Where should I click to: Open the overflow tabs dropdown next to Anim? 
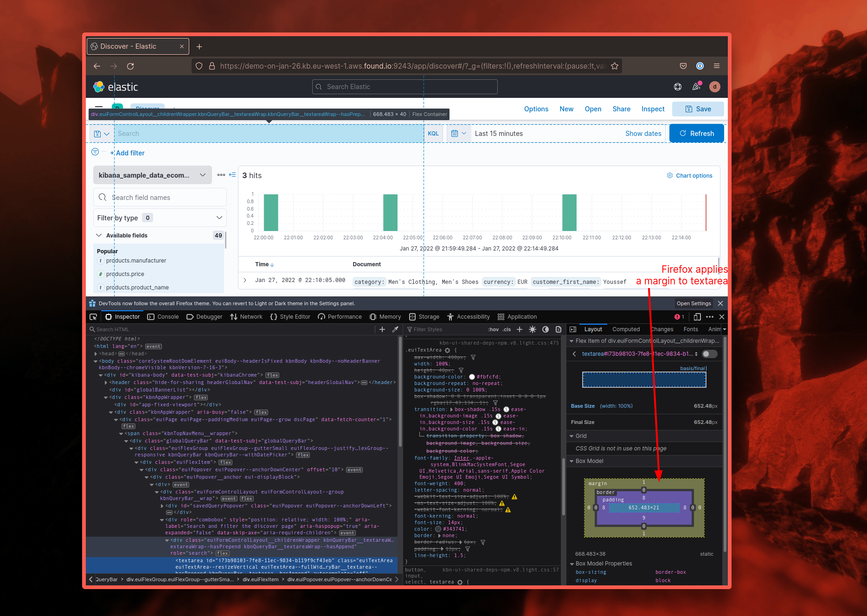[x=725, y=329]
